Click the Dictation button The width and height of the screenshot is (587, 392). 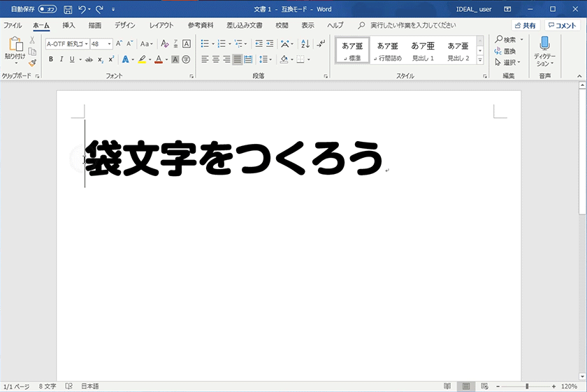544,52
